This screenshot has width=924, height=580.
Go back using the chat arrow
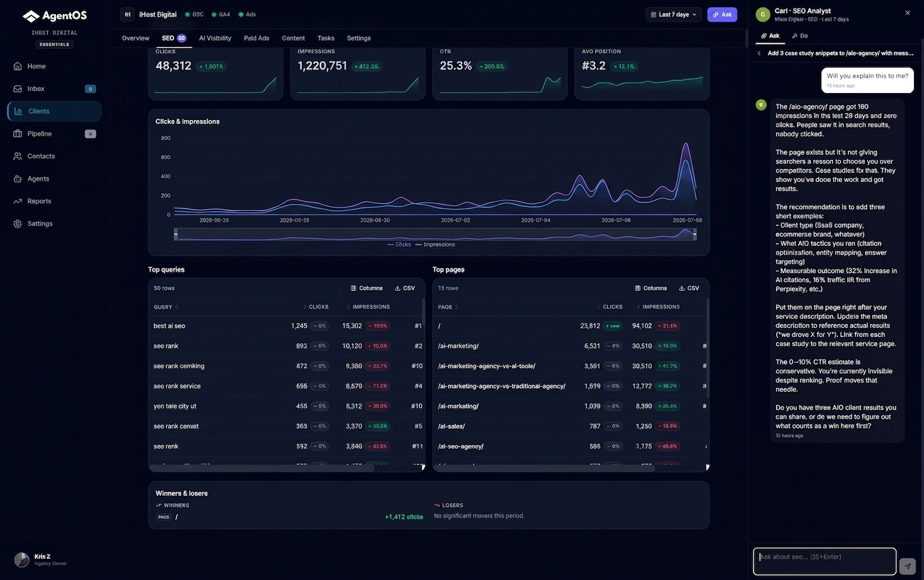(759, 53)
